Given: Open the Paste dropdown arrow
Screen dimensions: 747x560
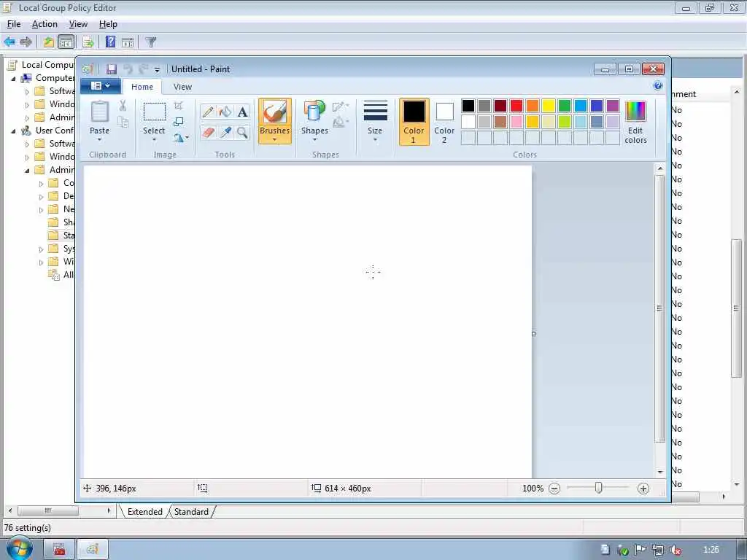Looking at the screenshot, I should [x=99, y=139].
